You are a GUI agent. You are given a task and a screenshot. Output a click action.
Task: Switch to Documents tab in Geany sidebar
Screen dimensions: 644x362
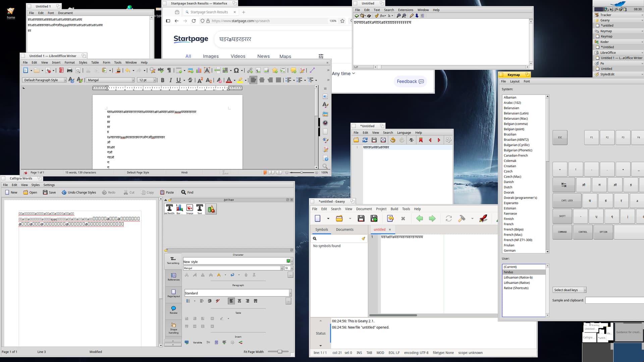[x=344, y=230]
